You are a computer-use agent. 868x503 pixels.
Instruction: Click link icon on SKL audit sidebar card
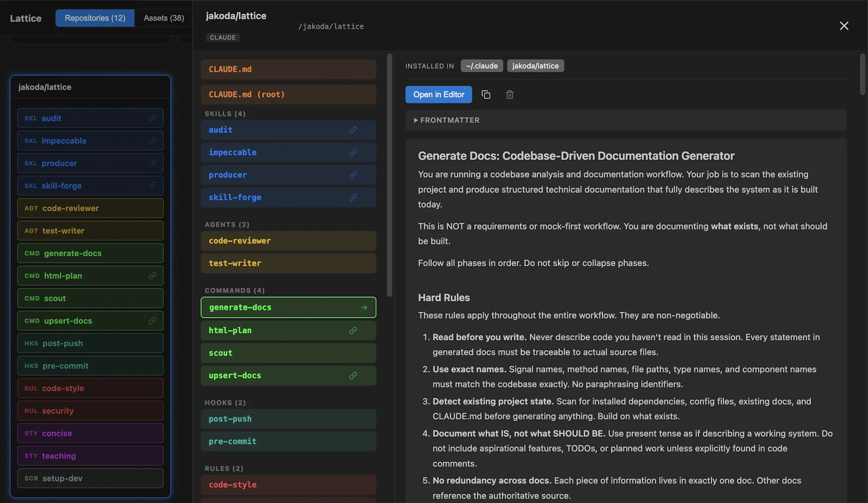coord(152,118)
